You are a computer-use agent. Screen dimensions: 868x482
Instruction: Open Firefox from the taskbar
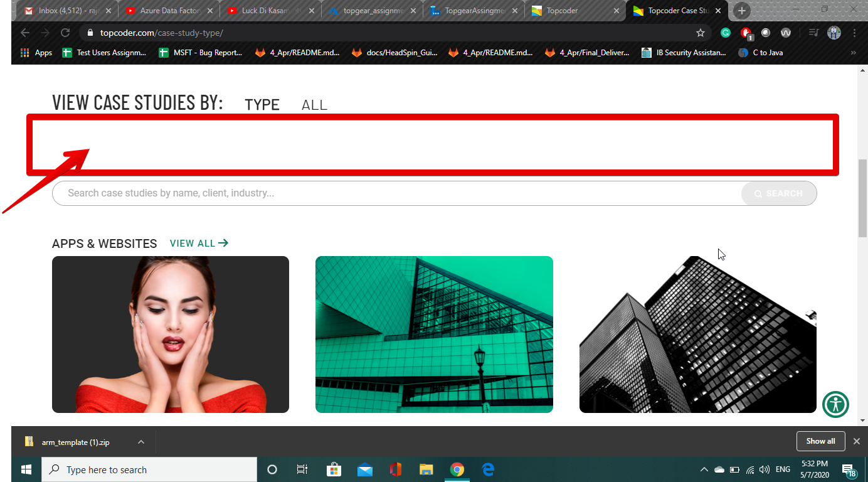(396, 469)
